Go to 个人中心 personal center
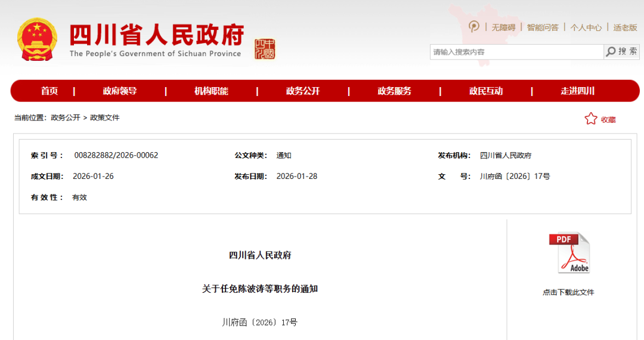644x340 pixels. click(586, 27)
